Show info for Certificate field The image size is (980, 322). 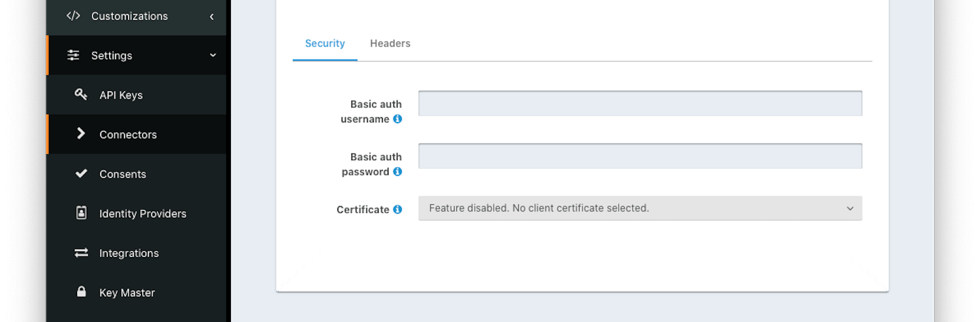(x=398, y=209)
